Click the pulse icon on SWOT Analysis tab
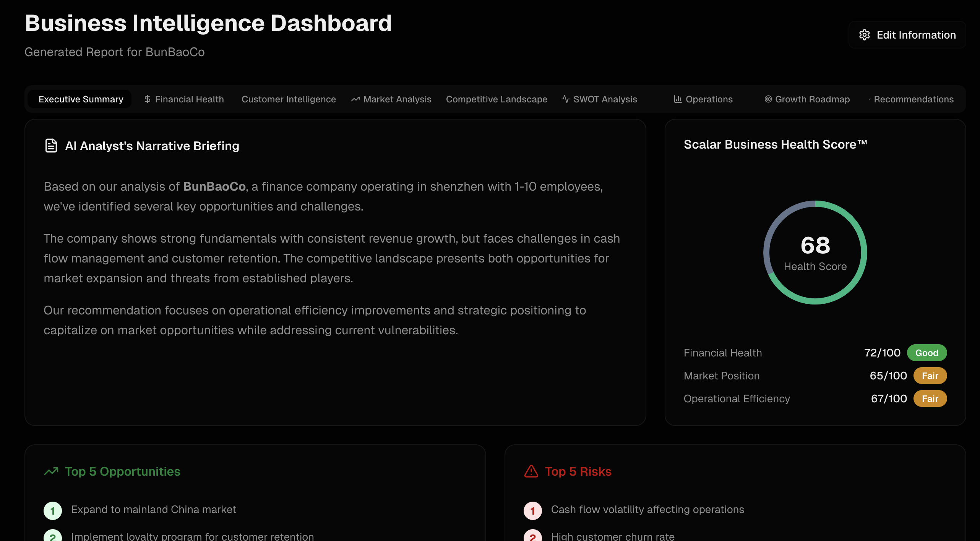Viewport: 980px width, 541px height. point(566,99)
